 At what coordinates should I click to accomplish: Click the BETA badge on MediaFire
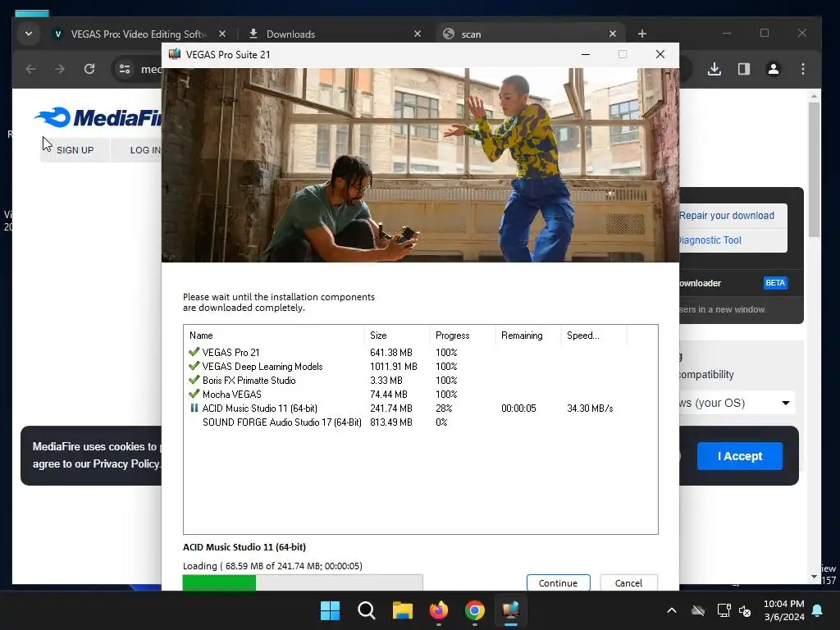(x=775, y=283)
